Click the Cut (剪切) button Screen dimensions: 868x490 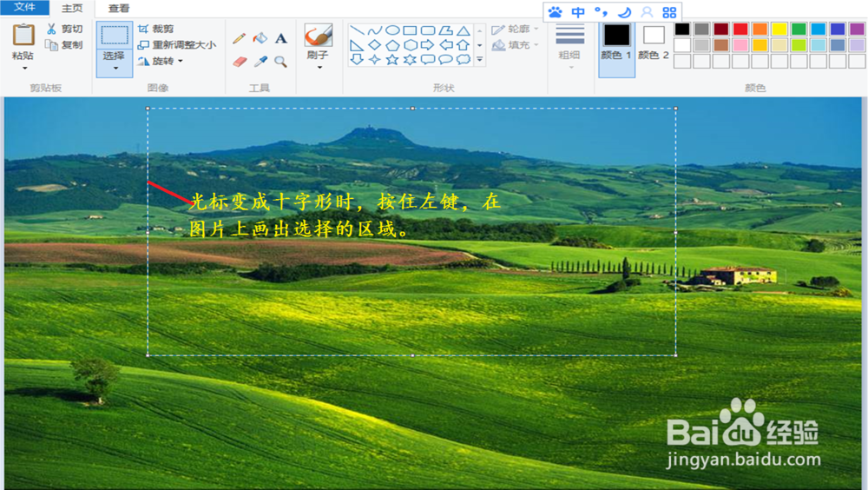click(65, 29)
